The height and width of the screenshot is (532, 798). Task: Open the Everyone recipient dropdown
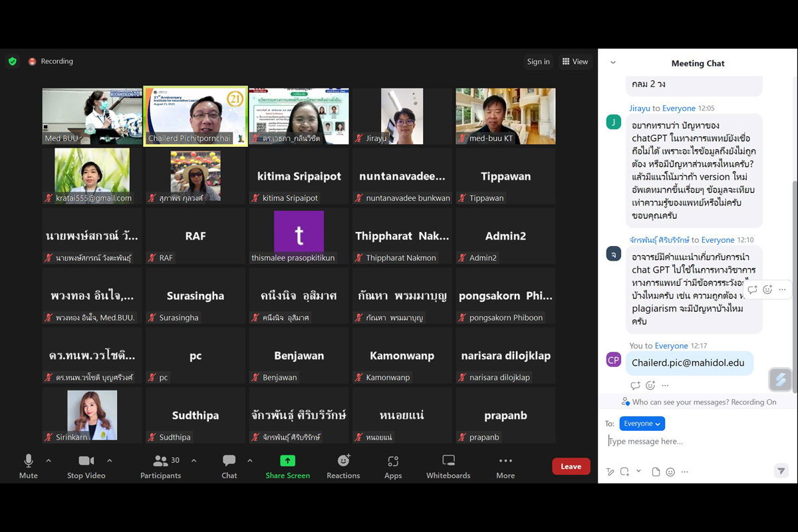point(642,424)
